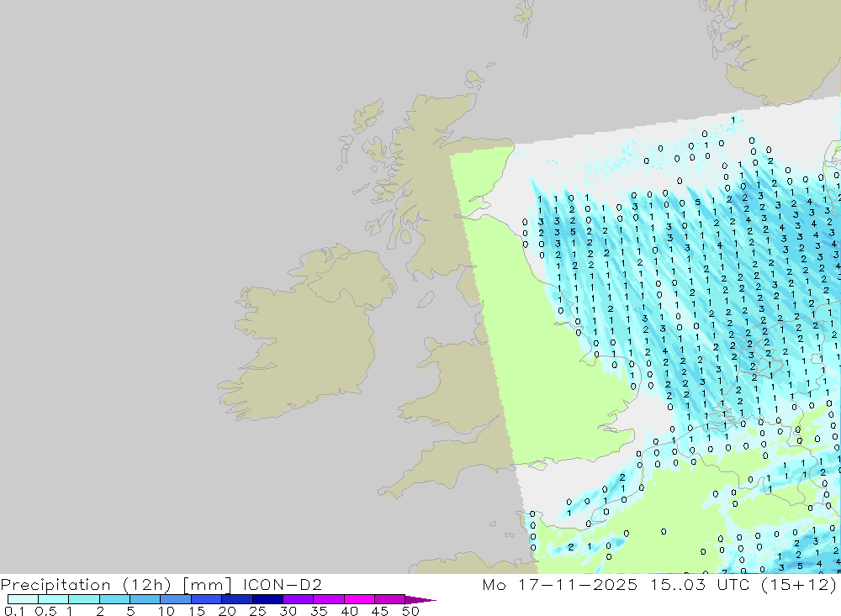Viewport: 841px width, 616px height.
Task: Click the lightest 0.1–0.5 mm legend swatch
Action: (23, 599)
